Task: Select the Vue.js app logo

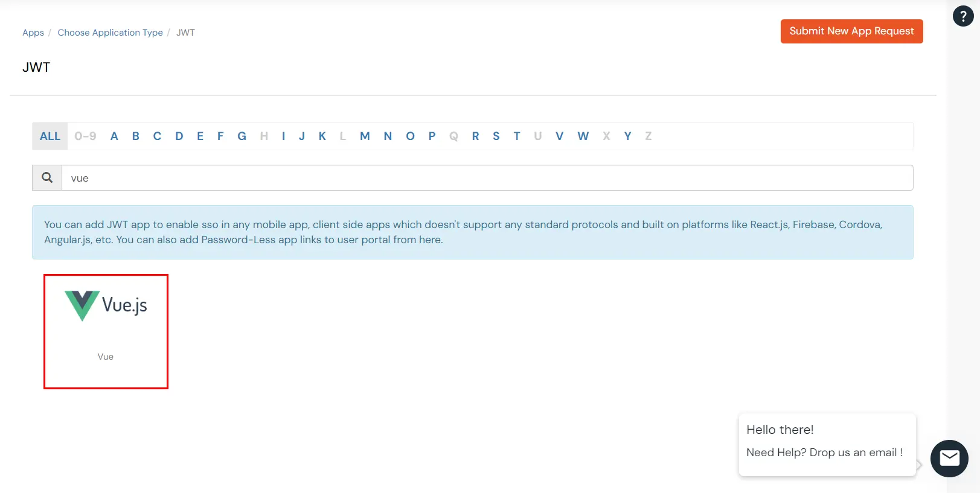Action: point(106,305)
